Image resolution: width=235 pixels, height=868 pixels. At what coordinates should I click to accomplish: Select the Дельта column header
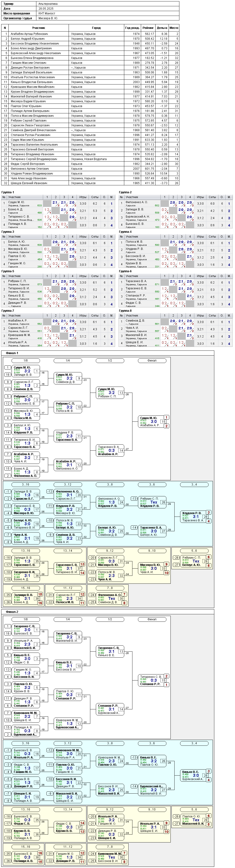point(162,28)
